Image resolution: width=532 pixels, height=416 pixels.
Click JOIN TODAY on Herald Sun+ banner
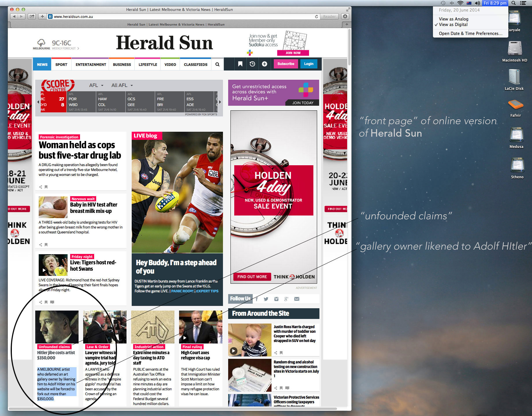pos(302,103)
